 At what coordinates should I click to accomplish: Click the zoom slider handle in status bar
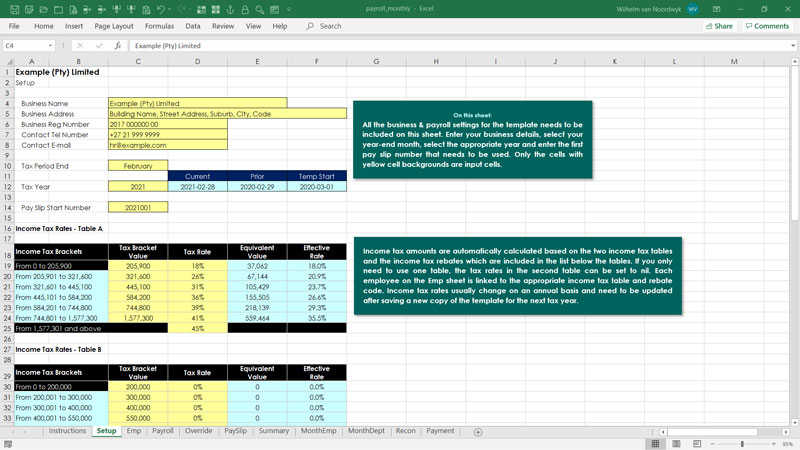(x=742, y=444)
